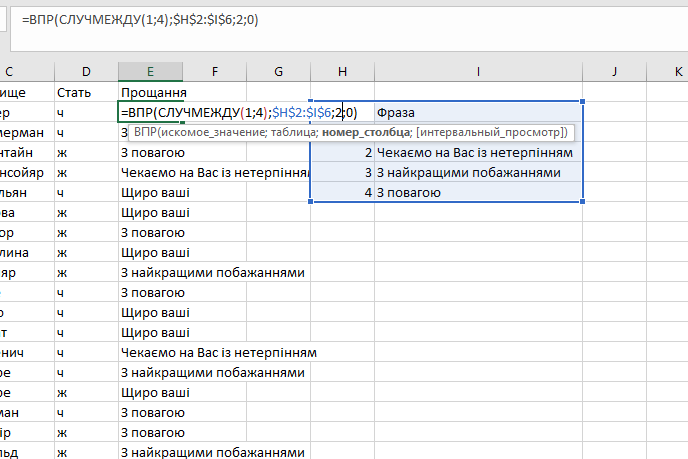Image resolution: width=688 pixels, height=459 pixels.
Task: Select the искомое_значение argument in the tooltip
Action: (210, 132)
